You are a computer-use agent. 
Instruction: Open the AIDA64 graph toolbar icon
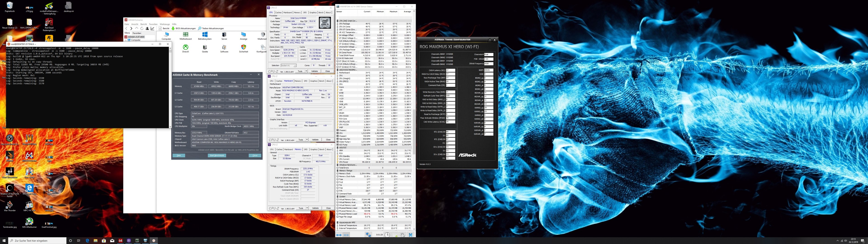[153, 29]
